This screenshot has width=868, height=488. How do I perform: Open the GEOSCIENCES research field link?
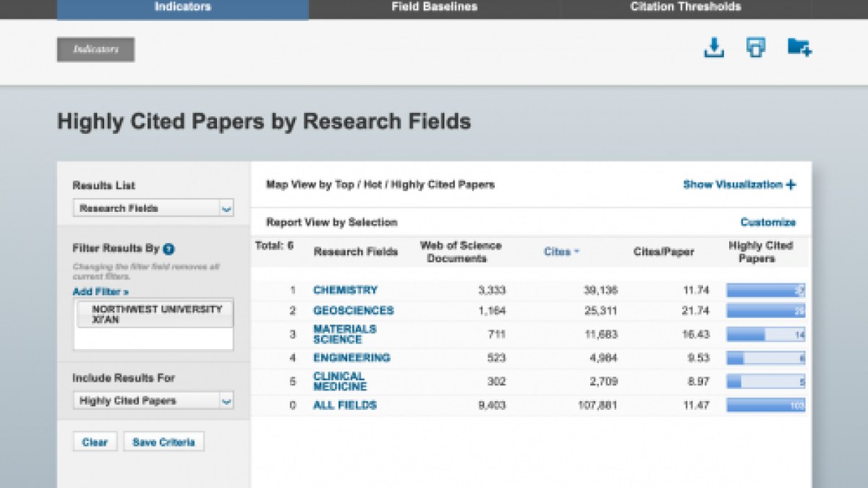tap(354, 310)
